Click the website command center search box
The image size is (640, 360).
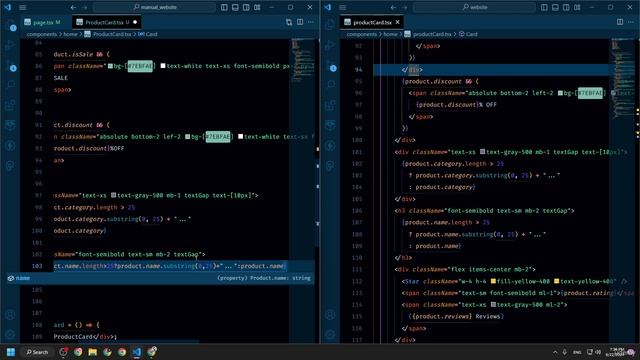pyautogui.click(x=474, y=7)
